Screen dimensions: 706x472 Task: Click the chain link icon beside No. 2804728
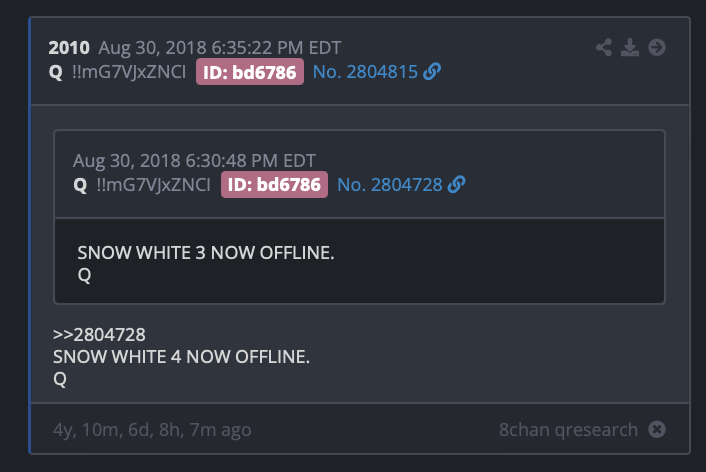[x=457, y=184]
